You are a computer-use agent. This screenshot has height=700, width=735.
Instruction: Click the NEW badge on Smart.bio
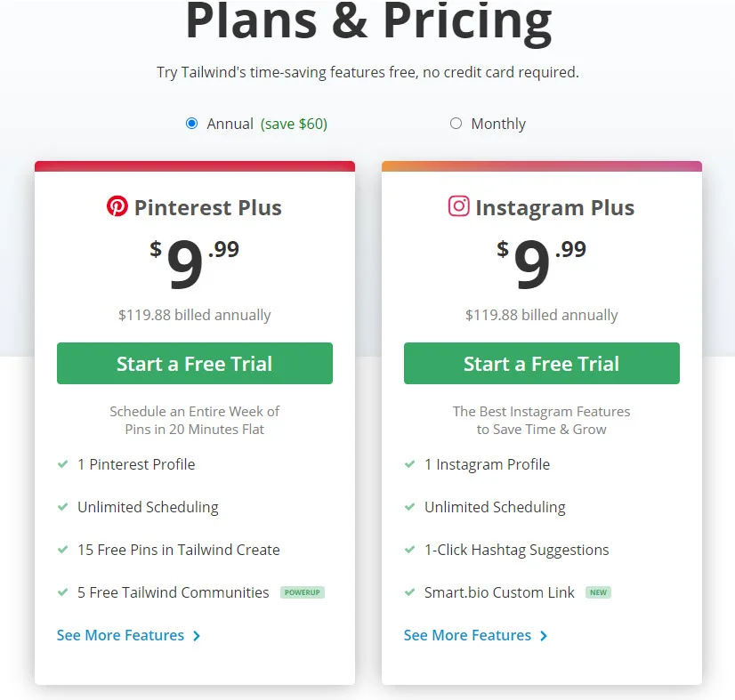tap(598, 592)
